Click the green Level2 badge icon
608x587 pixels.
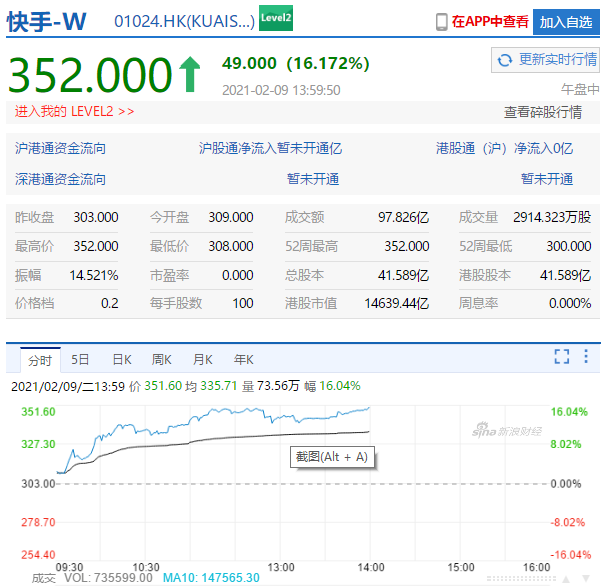pyautogui.click(x=276, y=18)
